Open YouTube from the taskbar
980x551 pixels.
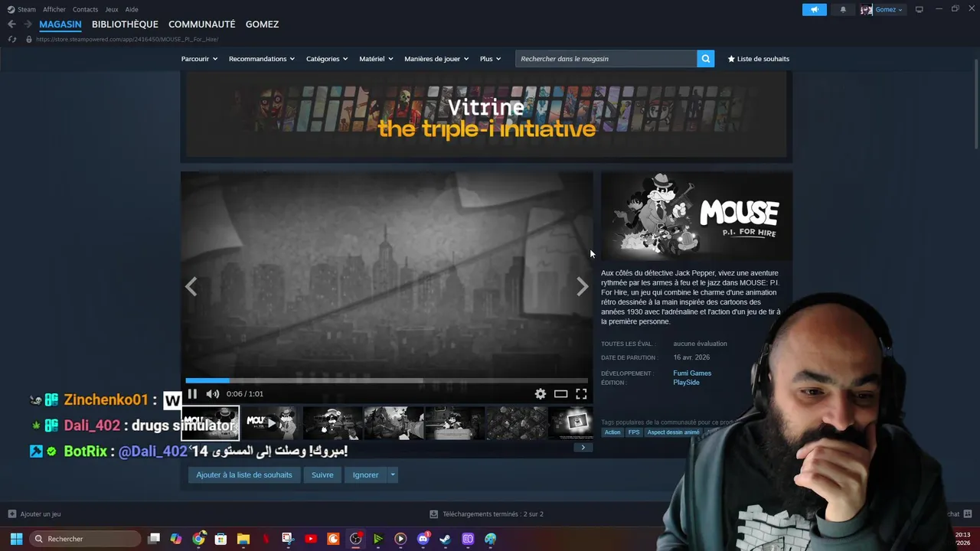[x=311, y=539]
